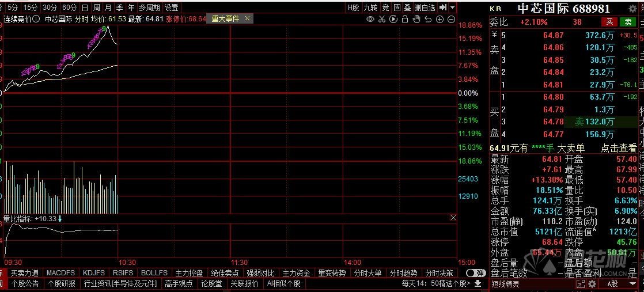
Task: Select the 买卖力道 indicator tab
Action: pyautogui.click(x=25, y=272)
